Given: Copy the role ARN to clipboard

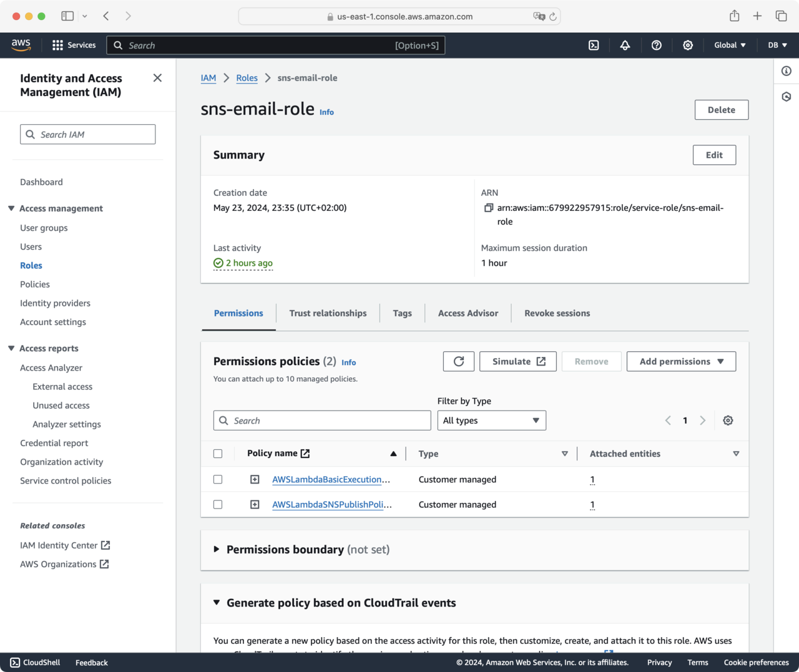Looking at the screenshot, I should [x=489, y=208].
